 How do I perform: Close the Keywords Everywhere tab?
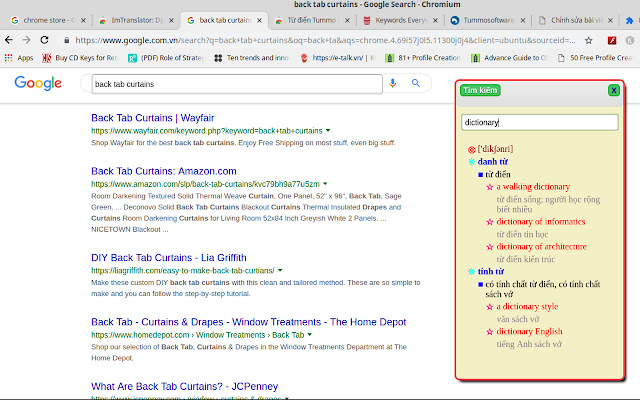[436, 20]
